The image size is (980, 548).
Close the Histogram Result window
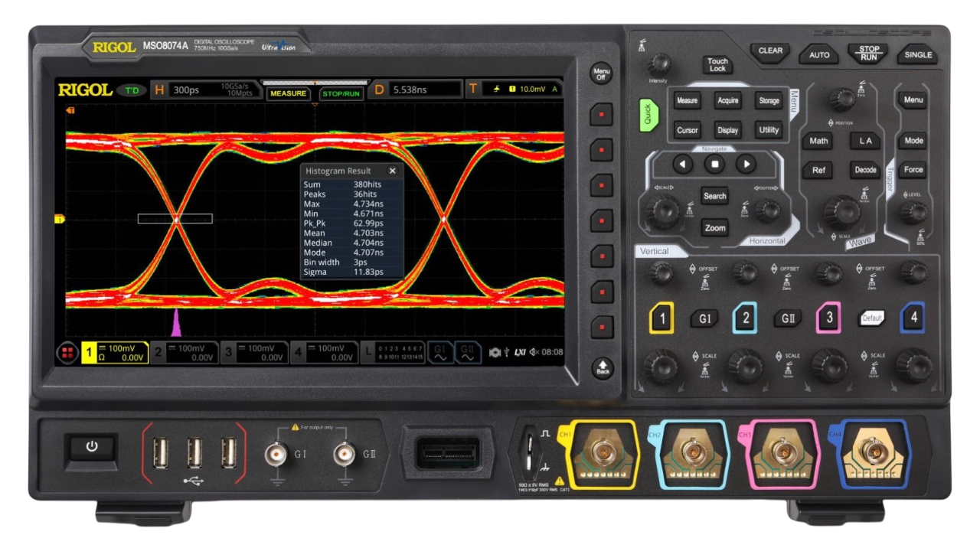point(393,171)
